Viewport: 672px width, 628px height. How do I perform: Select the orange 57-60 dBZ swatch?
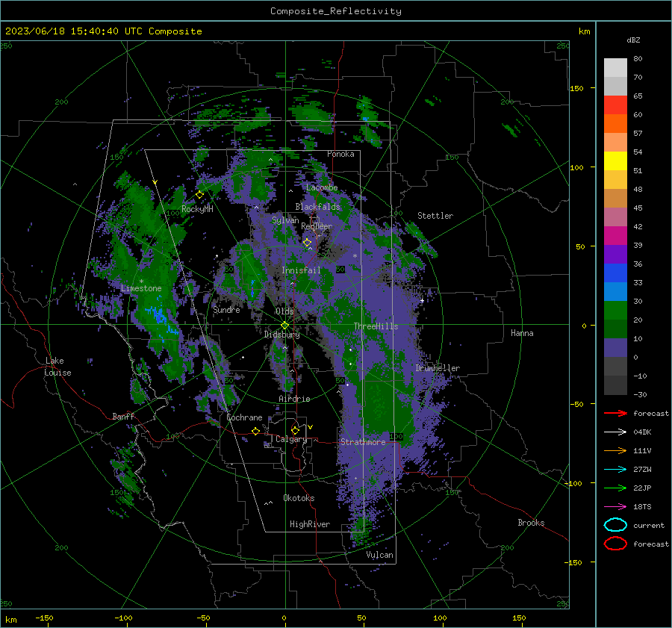(x=615, y=124)
